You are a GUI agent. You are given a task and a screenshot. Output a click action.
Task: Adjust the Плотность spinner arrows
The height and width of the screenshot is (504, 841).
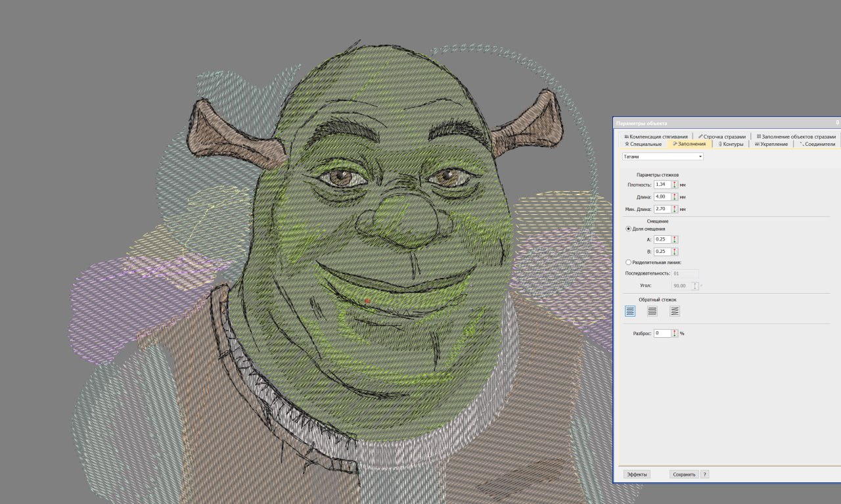point(675,185)
